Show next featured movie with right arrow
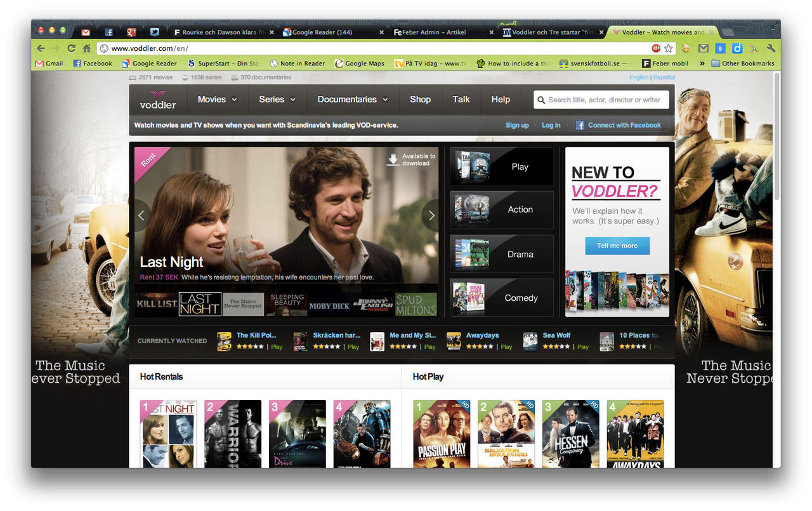 431,216
